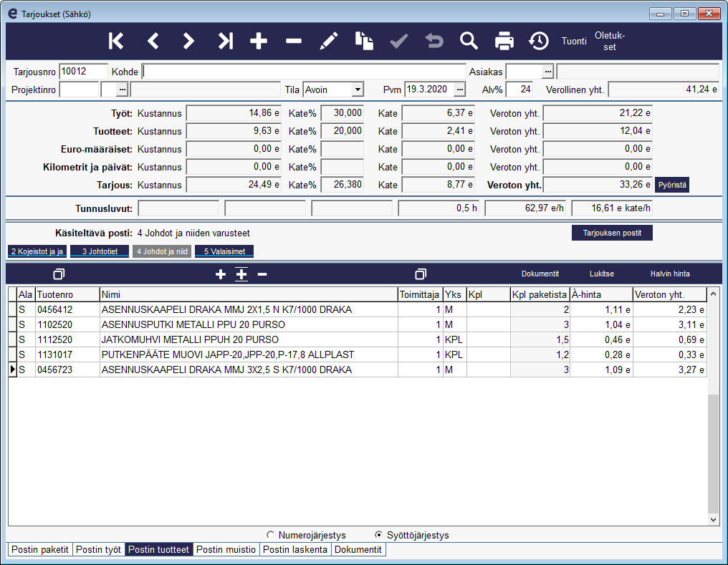Click the Toimittaja column header

tap(420, 294)
